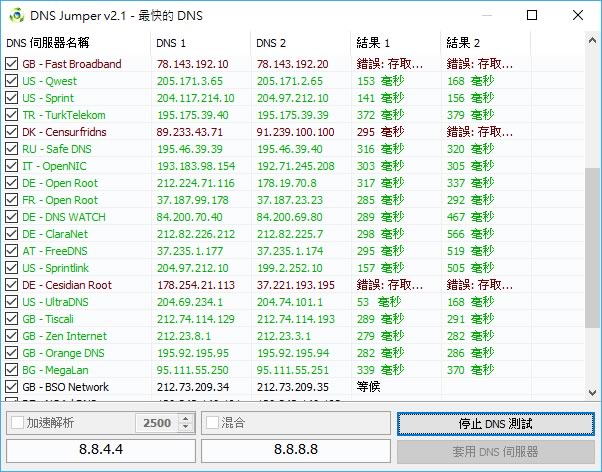Click the 停止 DNS 測試 button
The height and width of the screenshot is (472, 602).
coord(496,424)
